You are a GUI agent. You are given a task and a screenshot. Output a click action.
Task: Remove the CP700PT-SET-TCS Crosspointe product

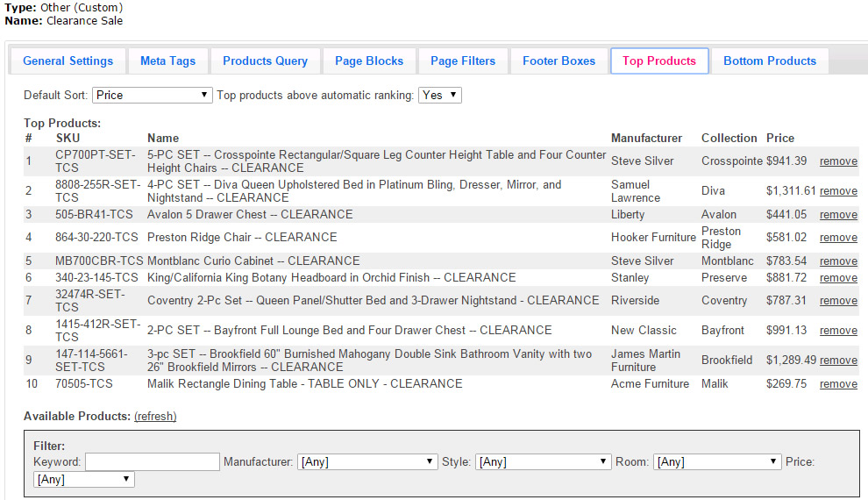click(838, 161)
